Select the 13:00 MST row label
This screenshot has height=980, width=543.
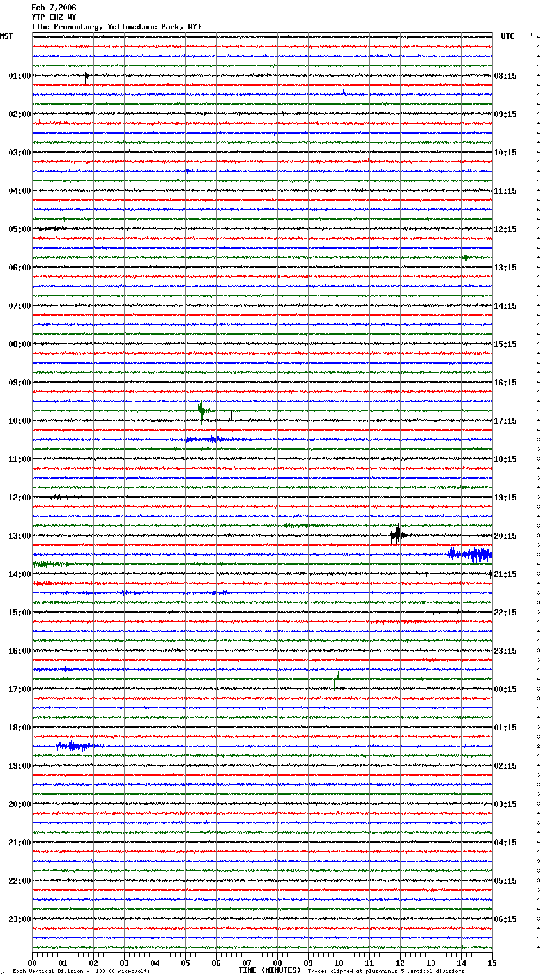tap(20, 536)
